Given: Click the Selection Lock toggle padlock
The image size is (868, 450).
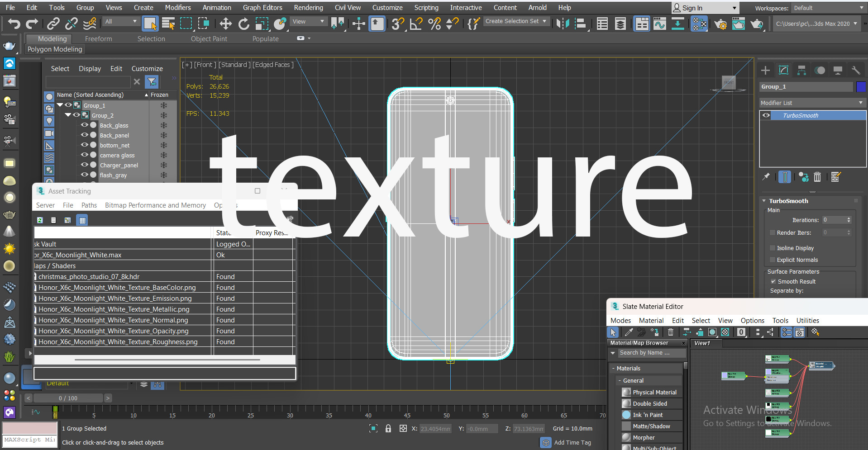Looking at the screenshot, I should pyautogui.click(x=388, y=428).
